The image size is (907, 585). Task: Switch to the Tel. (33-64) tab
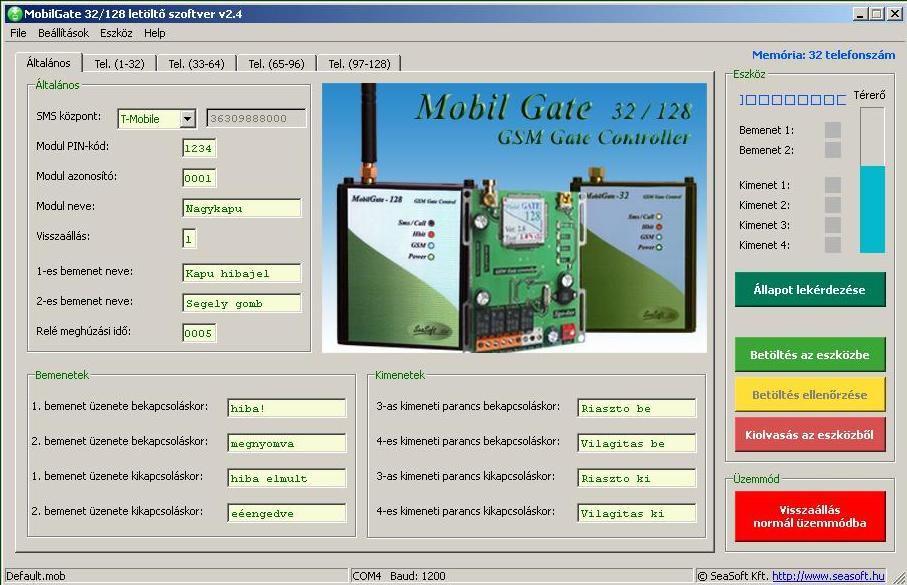(197, 64)
